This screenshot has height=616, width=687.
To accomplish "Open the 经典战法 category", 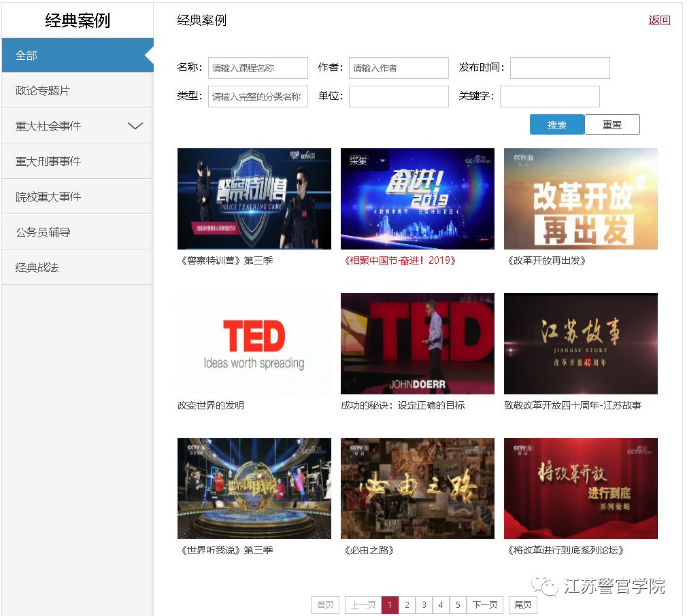I will [78, 267].
